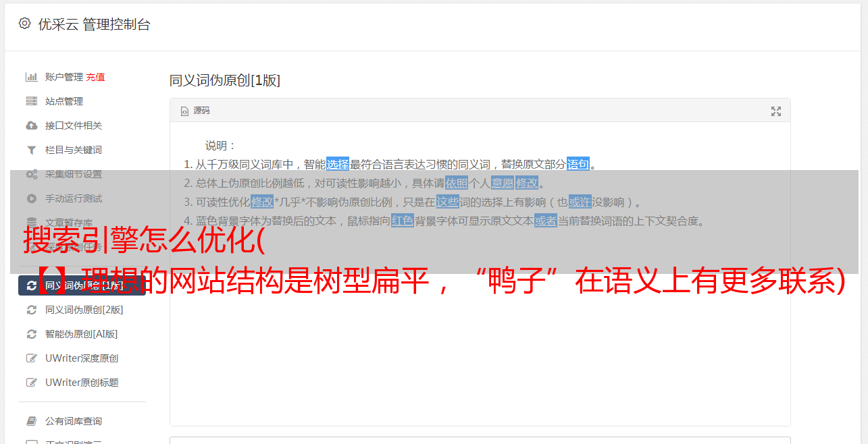Viewport: 868px width, 444px height.
Task: Click highlighted word 选择 in text
Action: click(x=338, y=164)
